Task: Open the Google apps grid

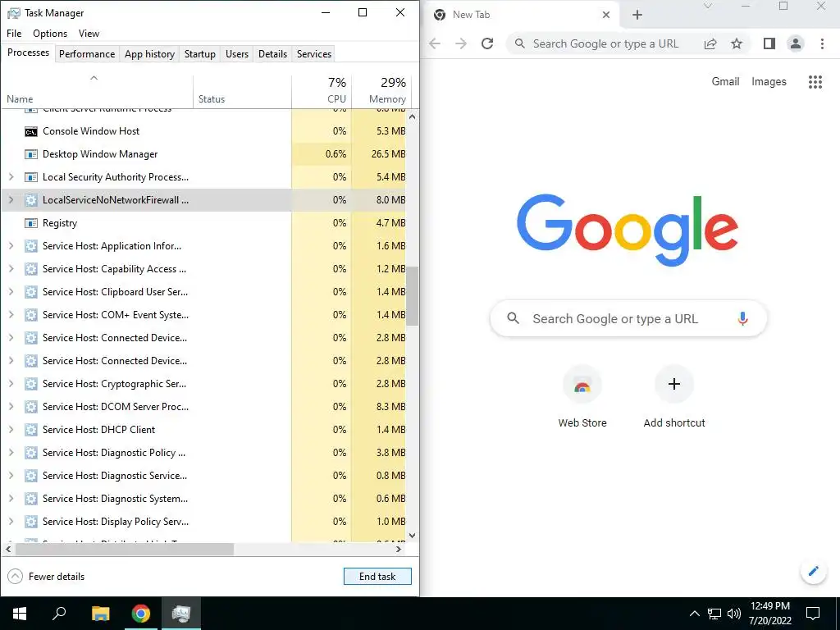Action: (x=815, y=82)
